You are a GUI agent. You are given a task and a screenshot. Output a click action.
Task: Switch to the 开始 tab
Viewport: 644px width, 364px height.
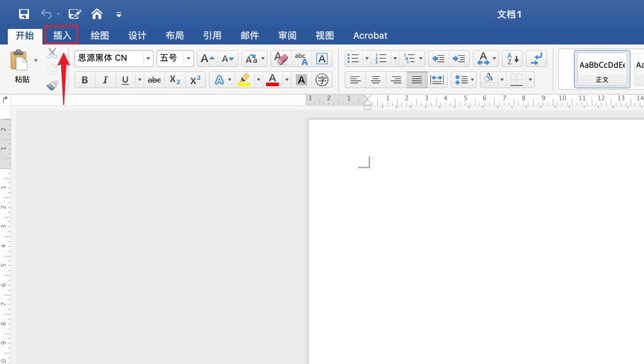point(25,35)
